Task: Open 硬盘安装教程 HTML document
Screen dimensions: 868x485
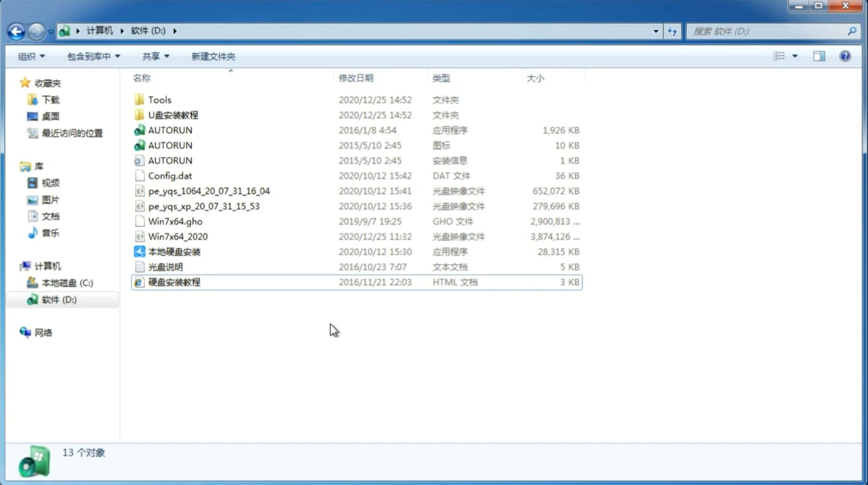Action: pyautogui.click(x=174, y=282)
